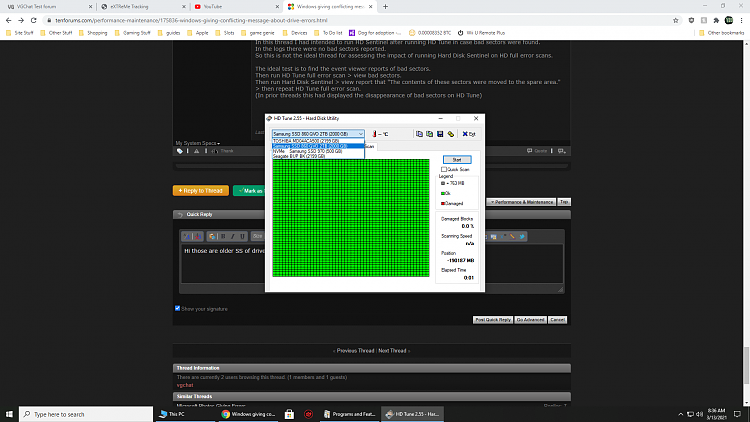Open the Windows Start menu
The image size is (750, 422).
pos(9,414)
